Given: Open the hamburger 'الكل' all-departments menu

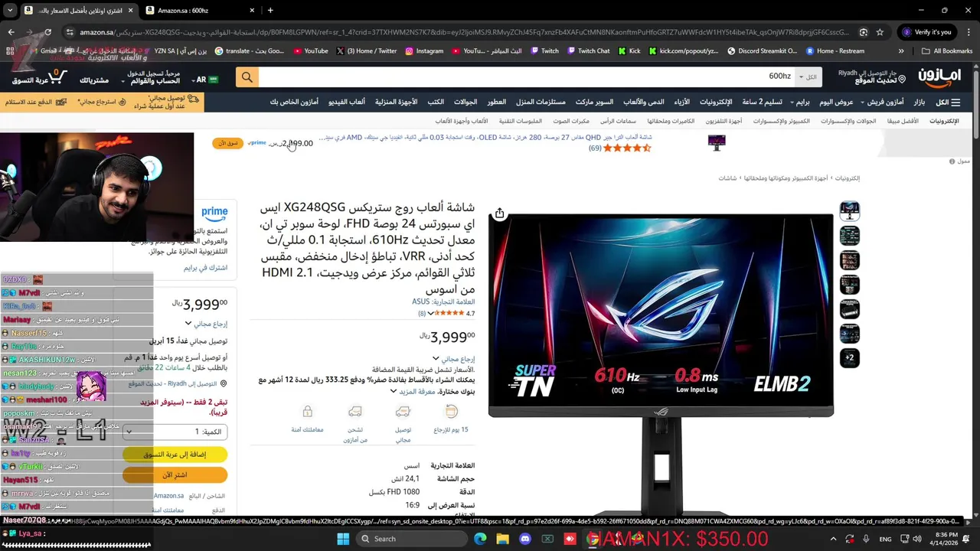Looking at the screenshot, I should click(x=948, y=102).
